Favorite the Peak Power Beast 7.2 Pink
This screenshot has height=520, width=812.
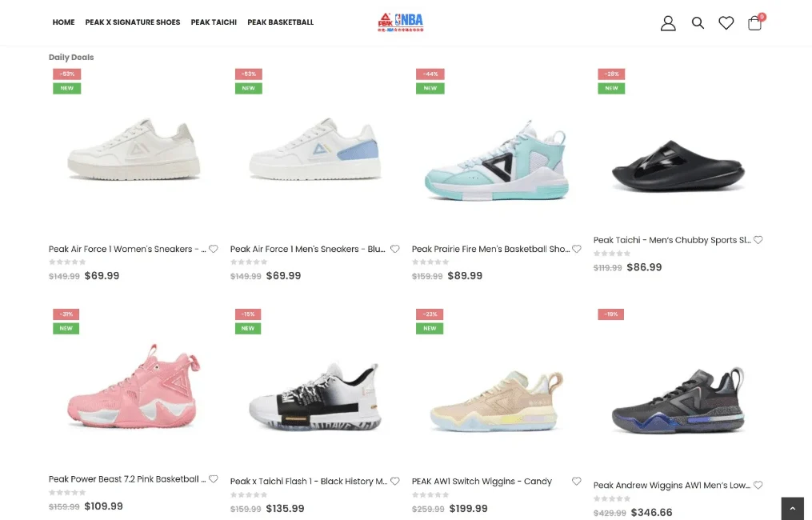click(214, 479)
